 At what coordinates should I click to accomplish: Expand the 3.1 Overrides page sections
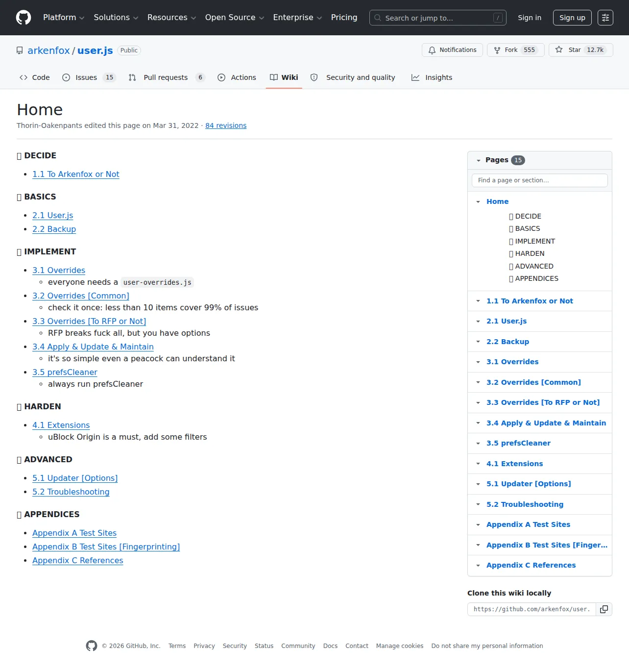pos(478,362)
